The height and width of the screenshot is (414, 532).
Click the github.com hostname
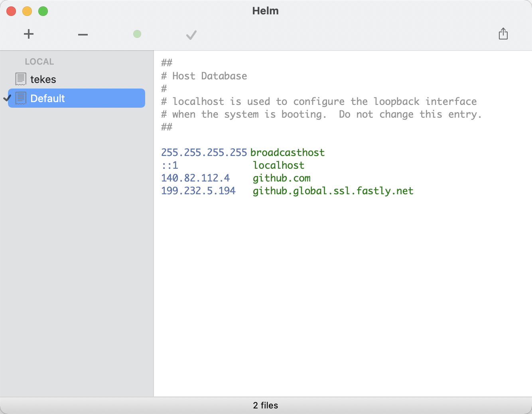282,178
